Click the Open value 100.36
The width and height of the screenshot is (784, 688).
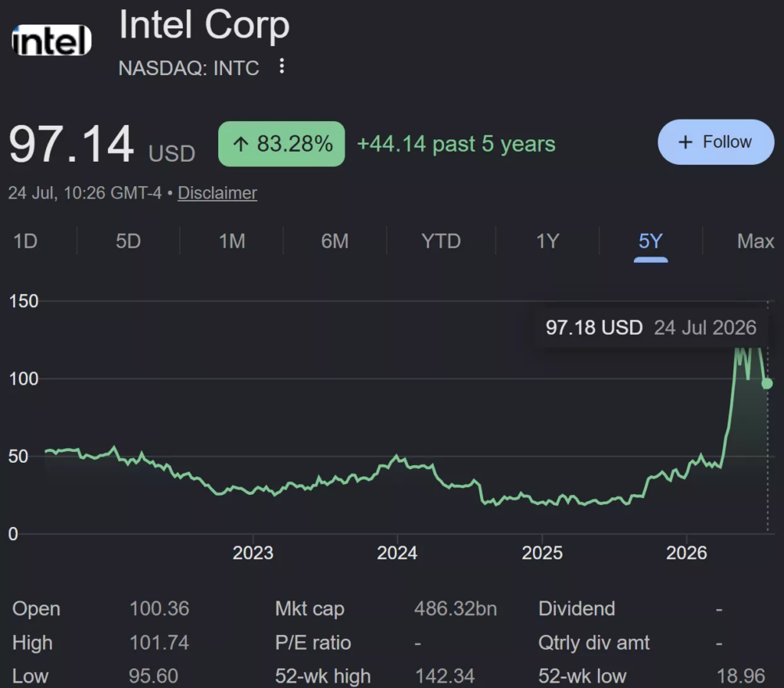coord(159,609)
